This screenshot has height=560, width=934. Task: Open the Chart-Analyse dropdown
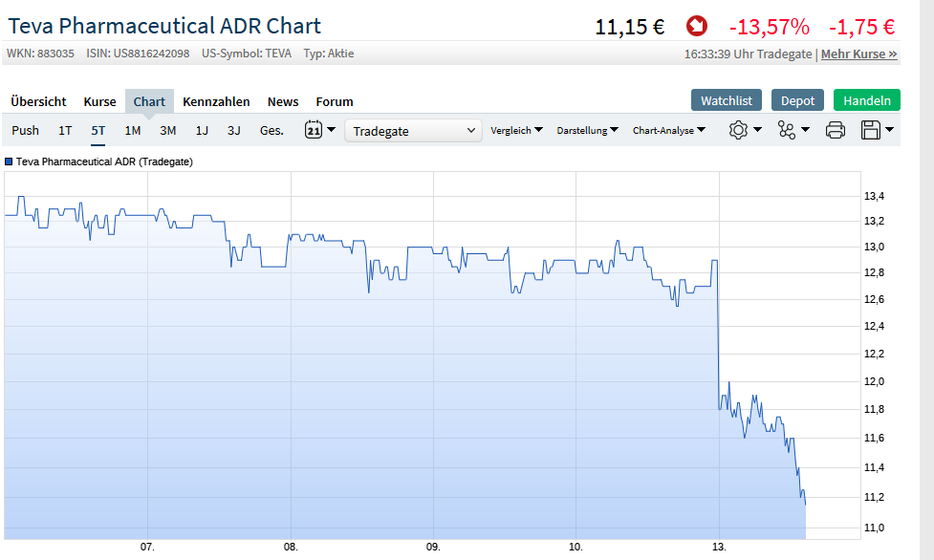[668, 130]
